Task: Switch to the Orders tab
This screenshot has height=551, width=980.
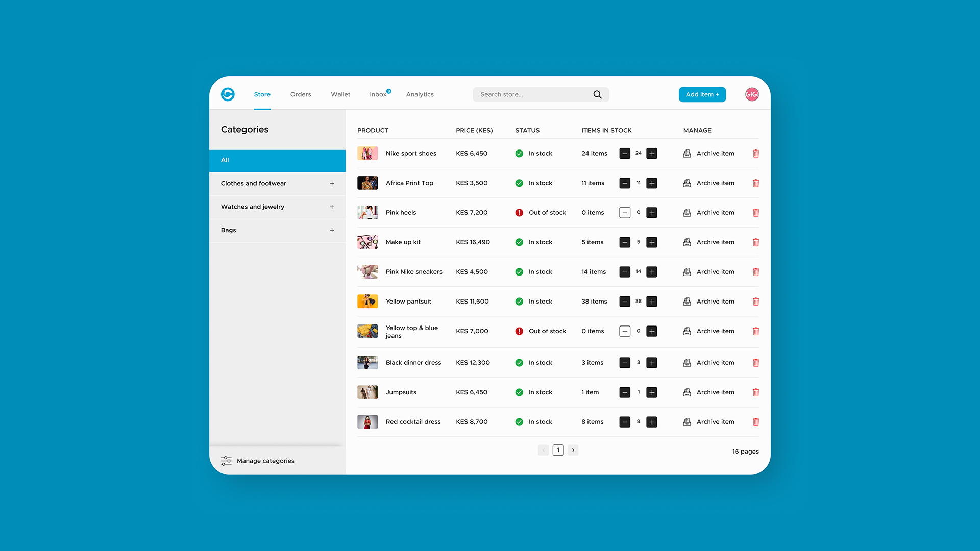Action: click(301, 94)
